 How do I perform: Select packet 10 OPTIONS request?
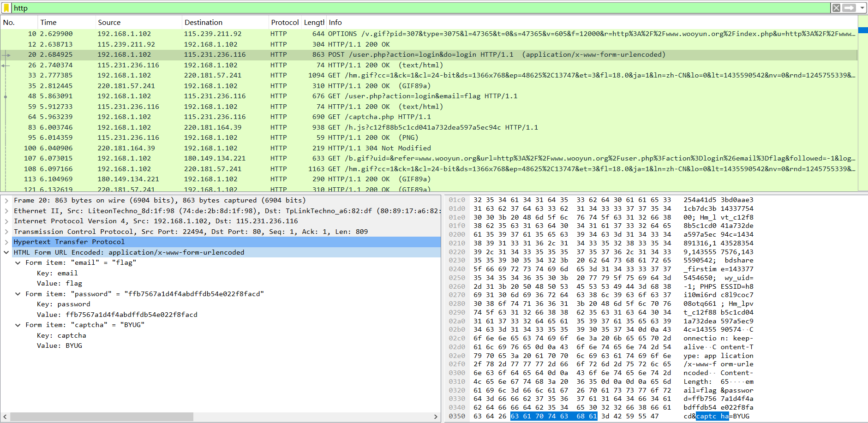click(429, 34)
